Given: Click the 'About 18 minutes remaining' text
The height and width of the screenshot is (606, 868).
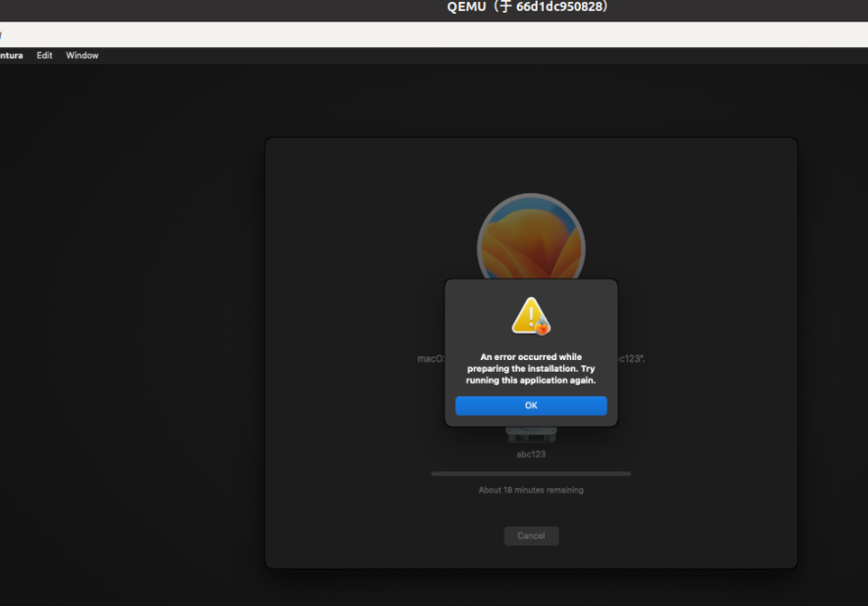Looking at the screenshot, I should pyautogui.click(x=531, y=489).
